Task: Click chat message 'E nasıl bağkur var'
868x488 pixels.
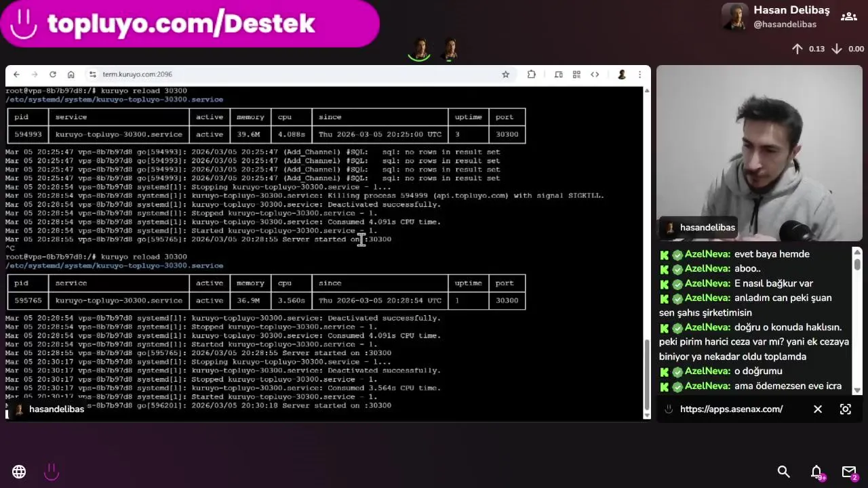Action: click(773, 283)
